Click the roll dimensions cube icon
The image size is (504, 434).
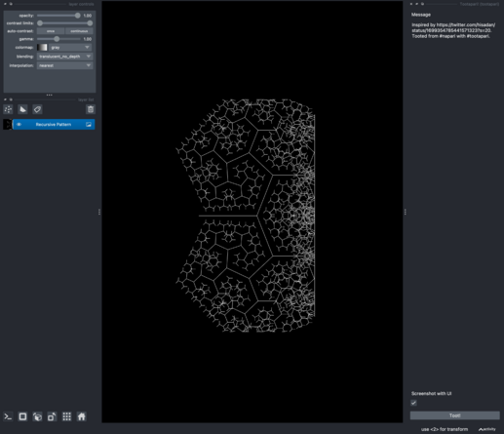coord(37,416)
